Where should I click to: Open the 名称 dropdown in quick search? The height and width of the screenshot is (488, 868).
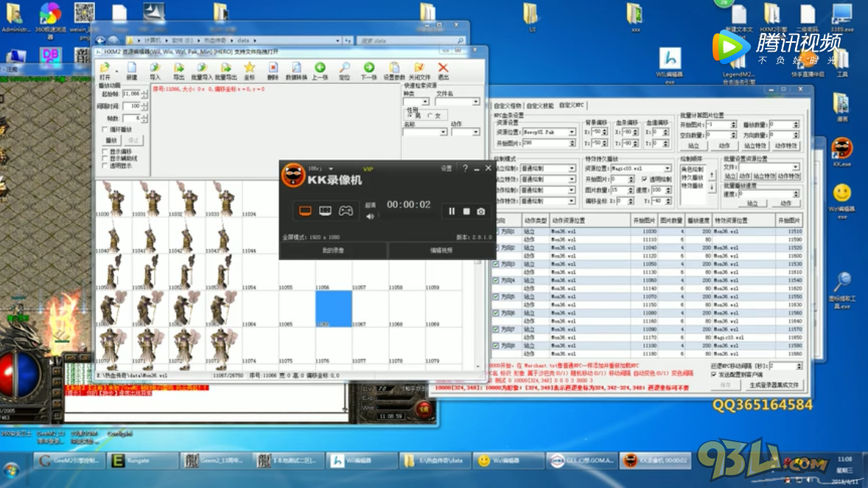click(443, 133)
